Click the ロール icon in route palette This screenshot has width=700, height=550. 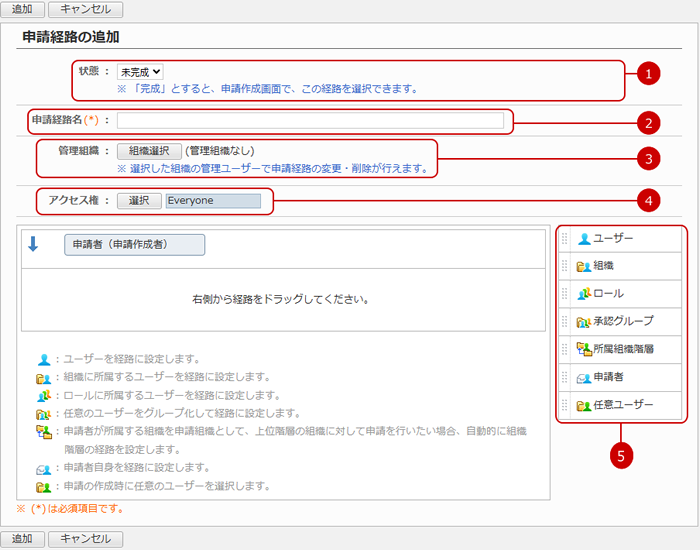pos(583,294)
